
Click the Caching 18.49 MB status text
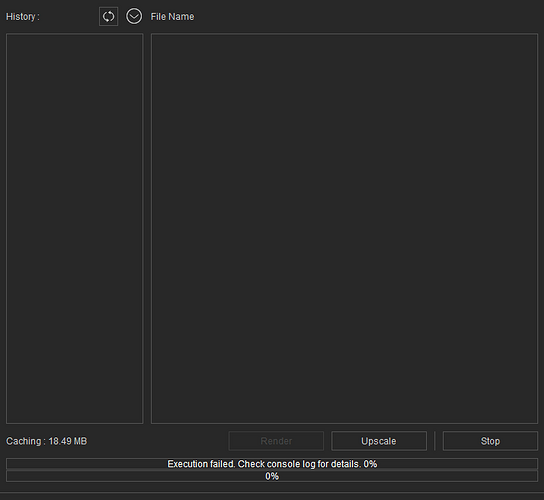tap(46, 441)
